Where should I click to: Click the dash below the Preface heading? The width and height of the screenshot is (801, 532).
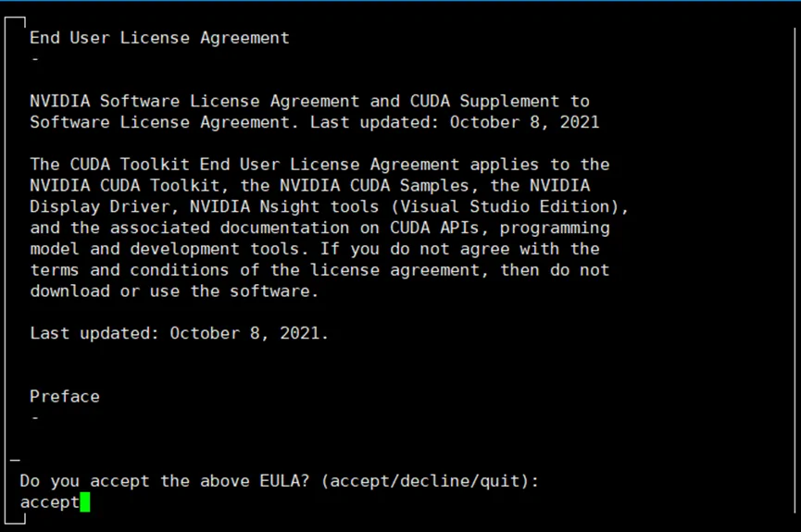[35, 417]
